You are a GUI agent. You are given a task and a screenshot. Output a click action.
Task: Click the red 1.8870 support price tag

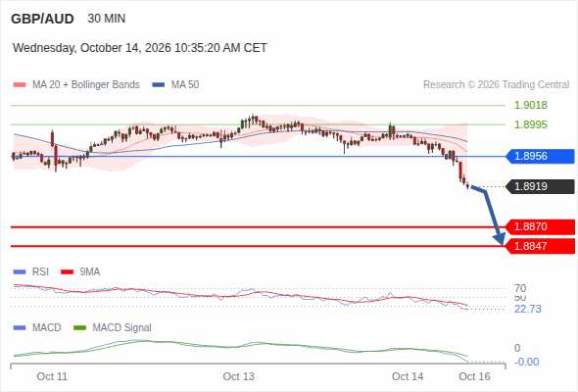[x=540, y=226]
